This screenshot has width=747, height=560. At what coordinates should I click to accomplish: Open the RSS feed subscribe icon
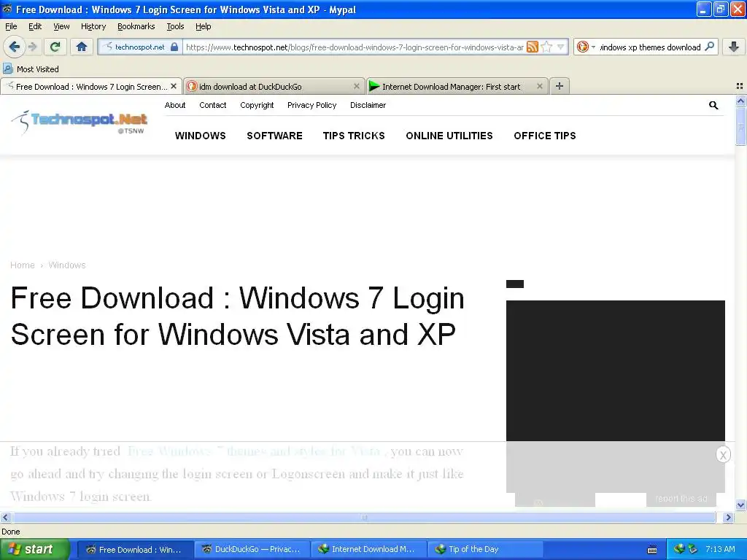click(532, 47)
